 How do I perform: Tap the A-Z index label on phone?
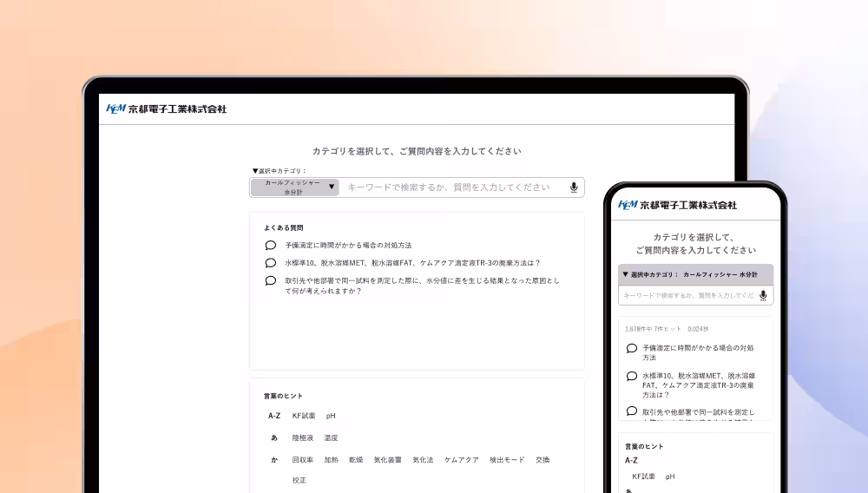tap(631, 460)
